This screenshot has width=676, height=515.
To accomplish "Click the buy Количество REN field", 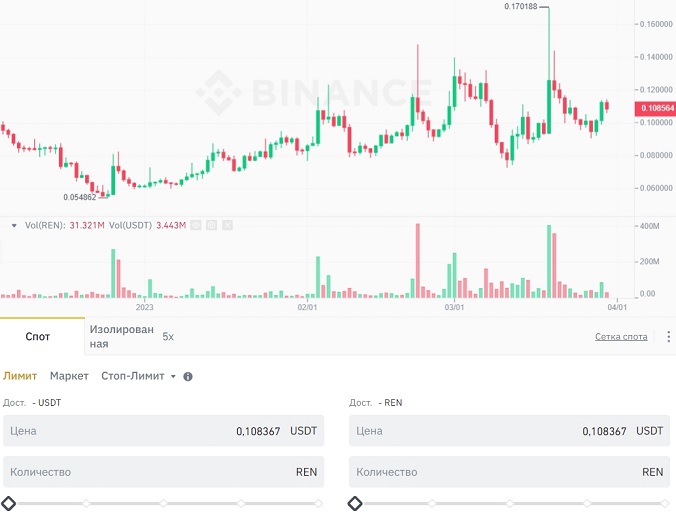I will tap(163, 472).
